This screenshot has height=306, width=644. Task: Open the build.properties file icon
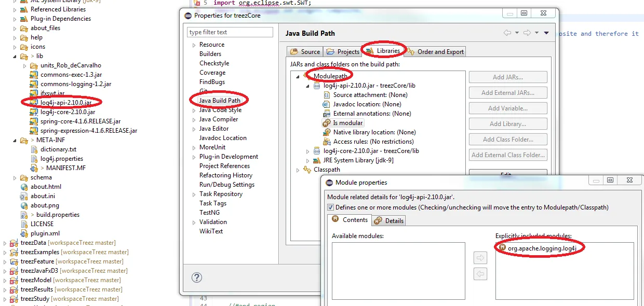click(24, 215)
